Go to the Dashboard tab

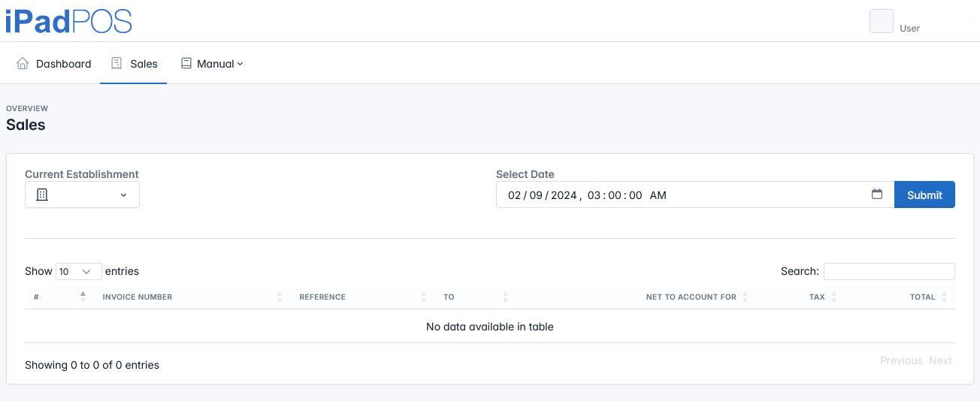(x=63, y=64)
